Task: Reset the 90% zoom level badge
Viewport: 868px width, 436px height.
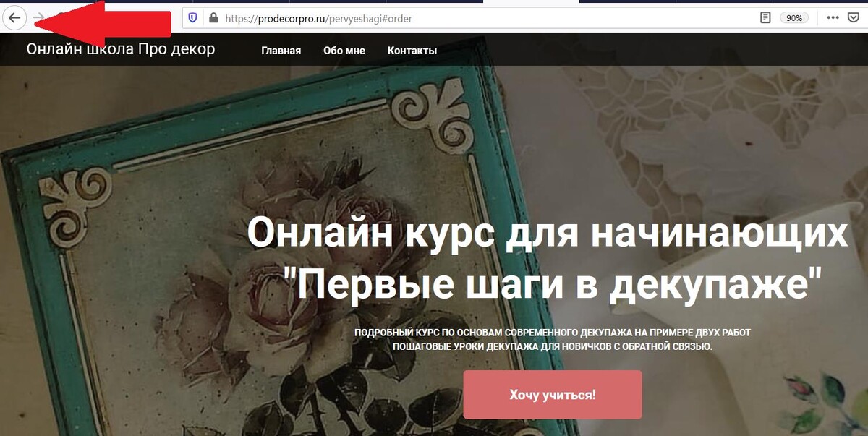Action: [x=794, y=18]
